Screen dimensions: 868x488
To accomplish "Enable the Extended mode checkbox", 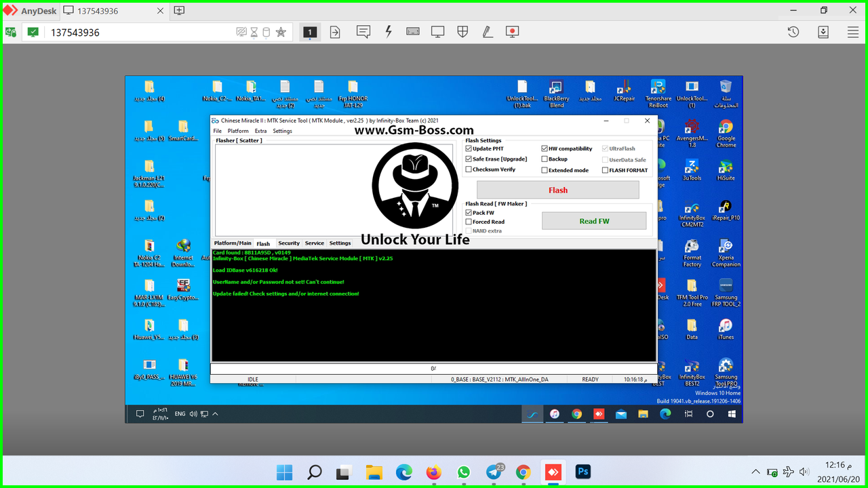I will click(x=545, y=170).
